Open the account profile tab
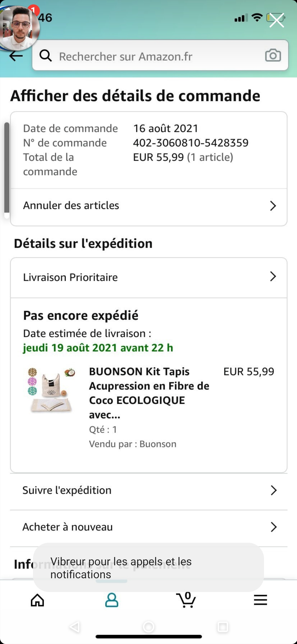The image size is (297, 644). (x=112, y=600)
